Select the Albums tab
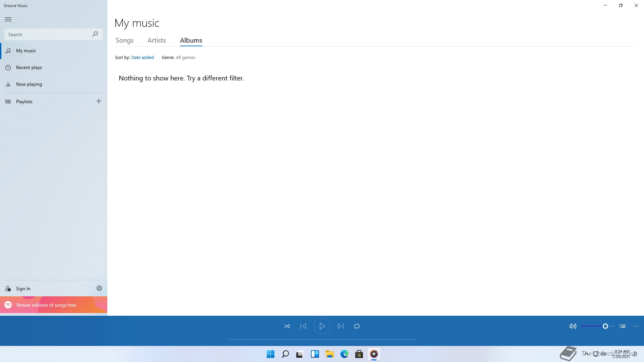Viewport: 644px width, 362px height. coord(191,40)
